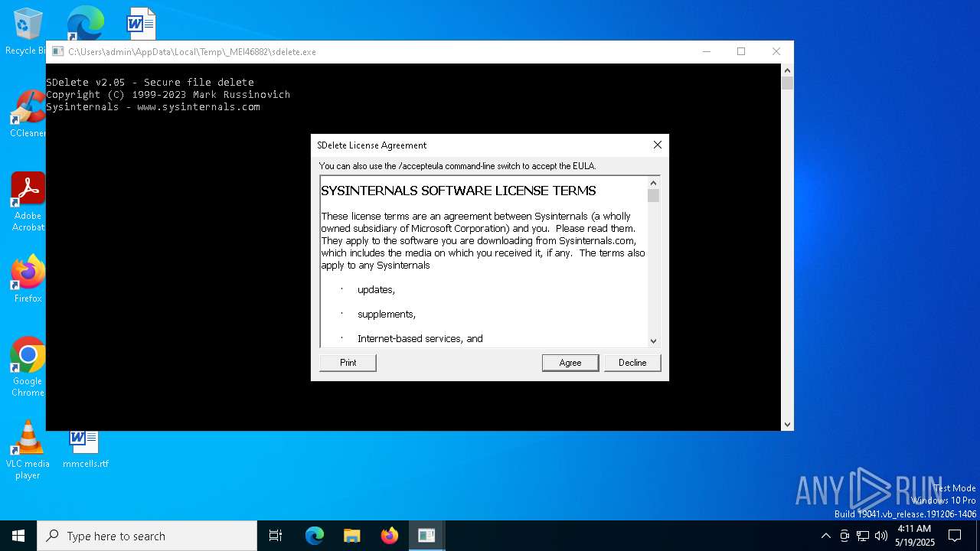The height and width of the screenshot is (551, 980).
Task: Select the Recycle Bin desktop icon
Action: 26,32
